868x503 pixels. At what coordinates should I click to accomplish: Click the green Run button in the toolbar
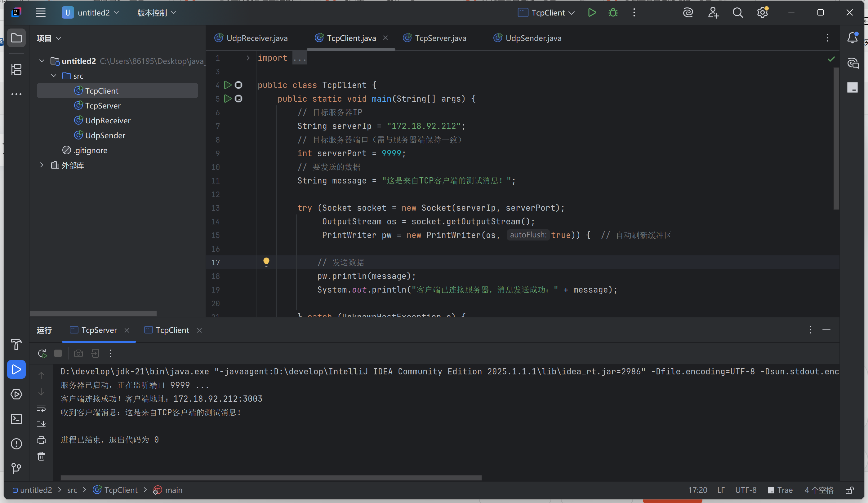592,13
